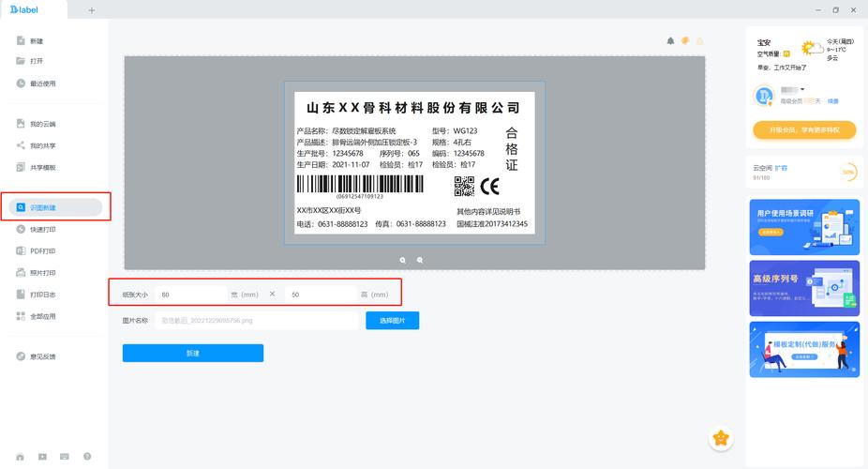Click the 扩容 expand storage link
The height and width of the screenshot is (469, 868).
781,168
